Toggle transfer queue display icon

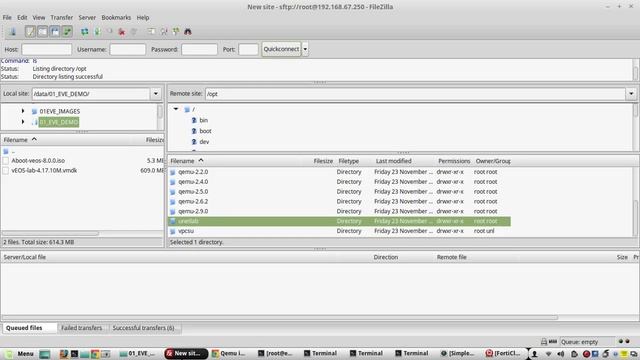[x=67, y=31]
